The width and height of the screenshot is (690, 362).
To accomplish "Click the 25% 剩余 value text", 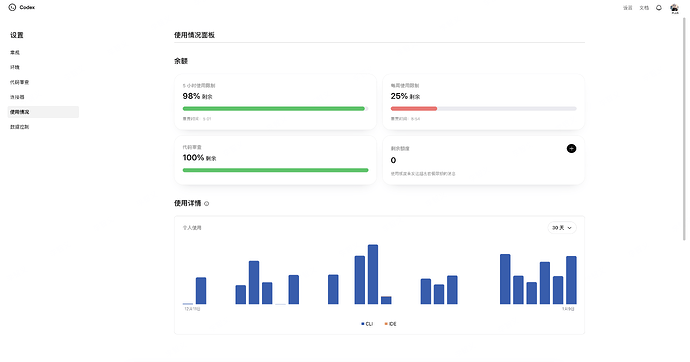I will [405, 96].
